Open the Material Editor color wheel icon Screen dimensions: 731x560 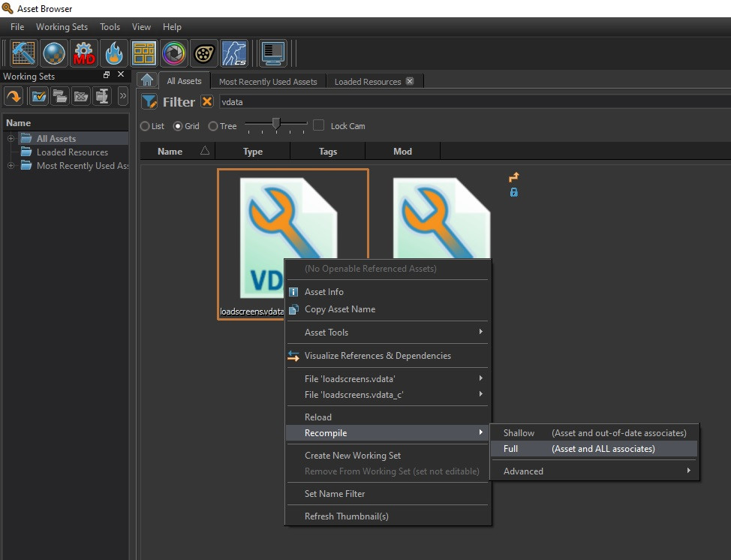173,53
